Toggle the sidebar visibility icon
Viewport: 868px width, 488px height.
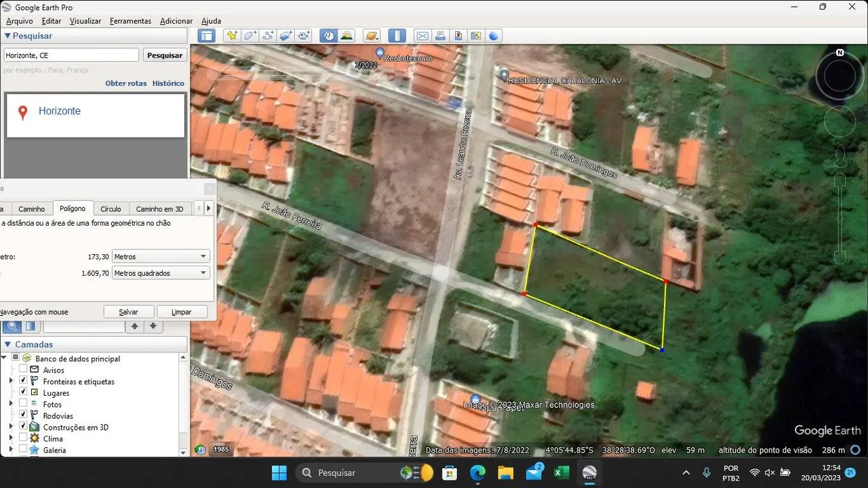[207, 36]
